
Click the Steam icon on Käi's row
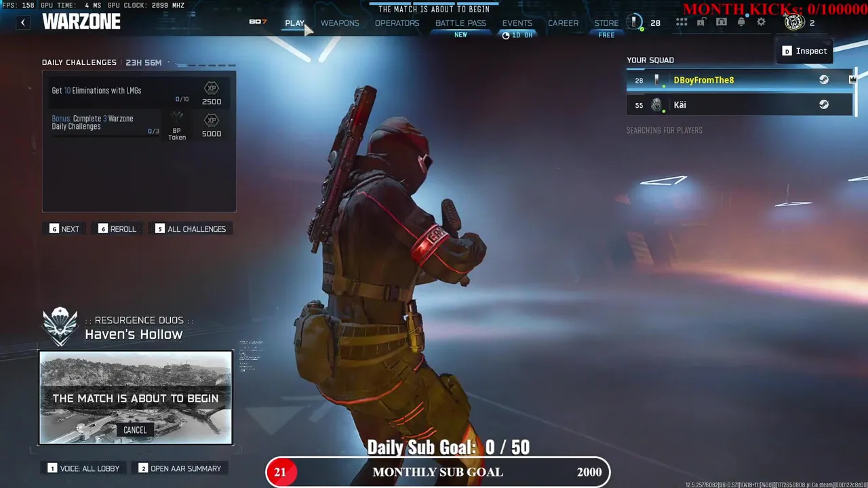tap(824, 104)
